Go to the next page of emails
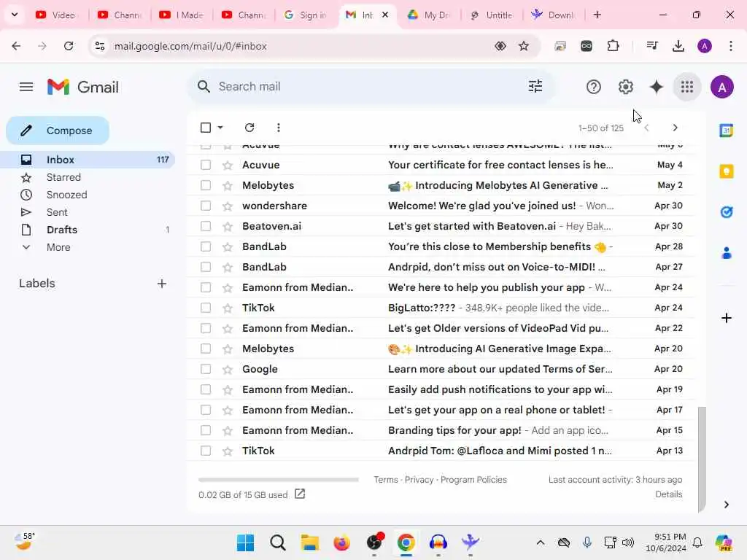 675,128
